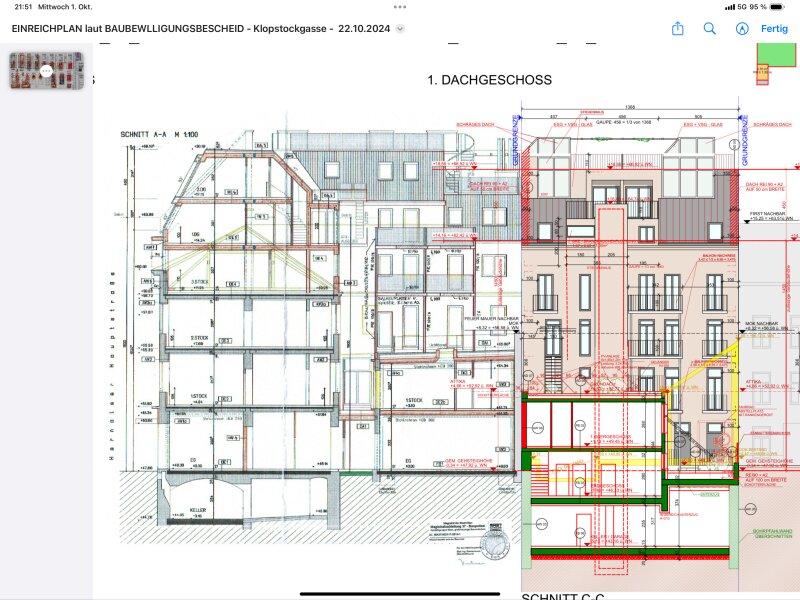This screenshot has height=600, width=800.
Task: Tap the KELLER label in section drawing
Action: [198, 509]
